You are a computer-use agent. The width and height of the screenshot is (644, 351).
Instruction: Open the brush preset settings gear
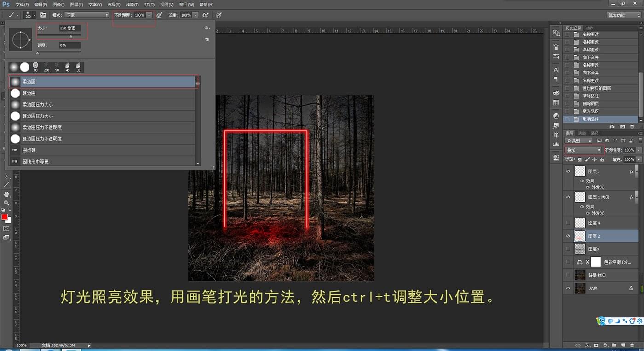[207, 28]
